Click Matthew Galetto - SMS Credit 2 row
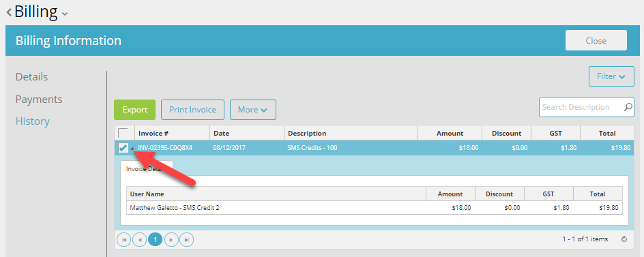Viewport: 644px width, 257px height. (x=375, y=208)
